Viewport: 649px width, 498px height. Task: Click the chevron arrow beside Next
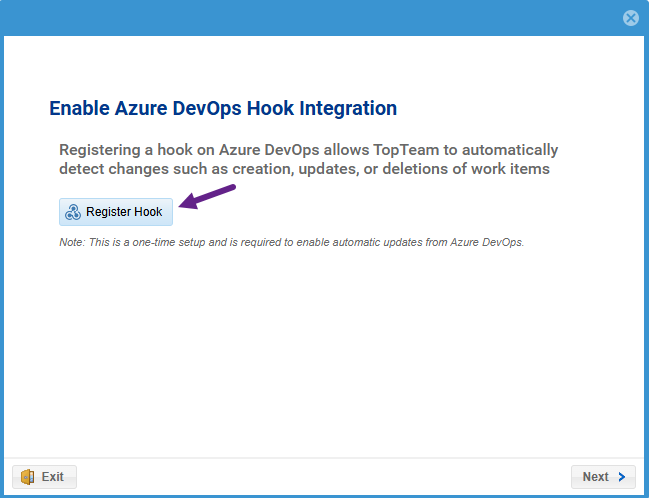coord(622,477)
